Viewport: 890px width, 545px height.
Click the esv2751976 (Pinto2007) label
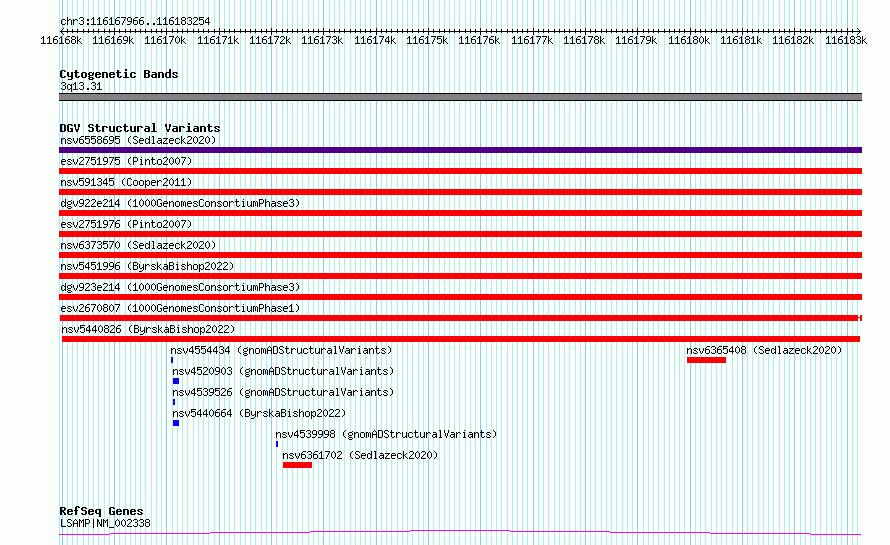pos(126,224)
